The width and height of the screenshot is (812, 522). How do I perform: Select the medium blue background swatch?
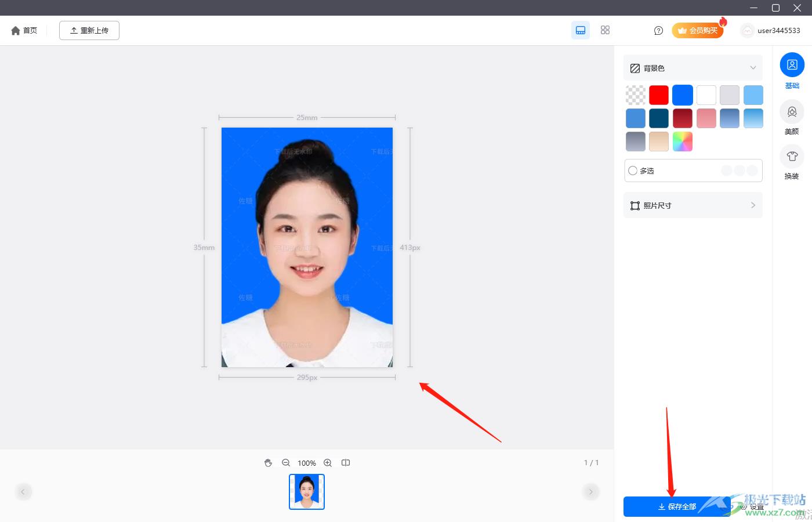click(x=636, y=118)
